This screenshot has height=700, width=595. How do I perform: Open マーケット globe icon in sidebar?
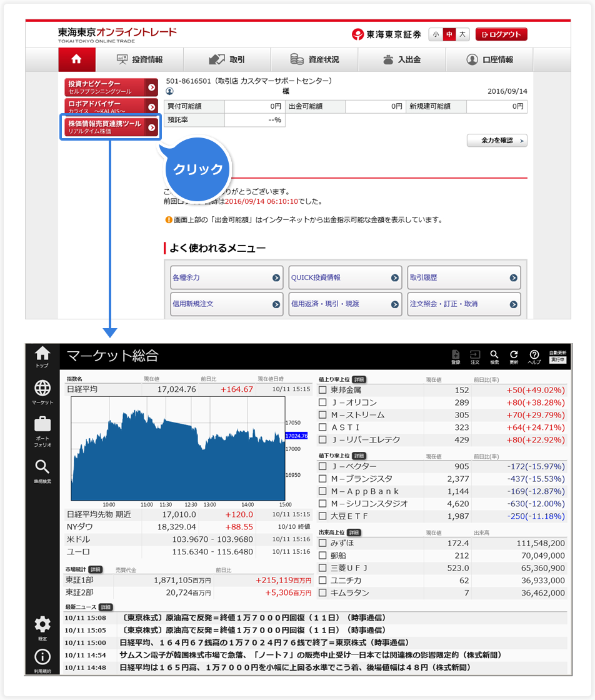42,392
